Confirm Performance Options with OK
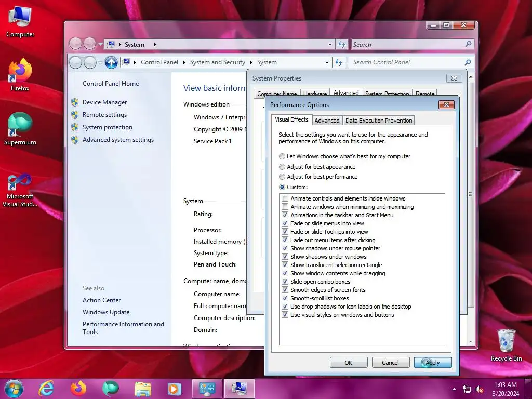The image size is (532, 399). click(349, 363)
